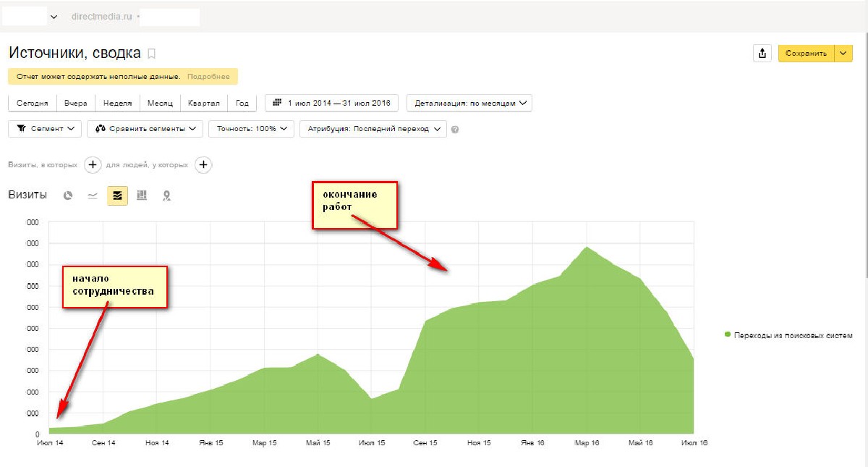Select the Неделя period
The image size is (868, 467).
(117, 103)
